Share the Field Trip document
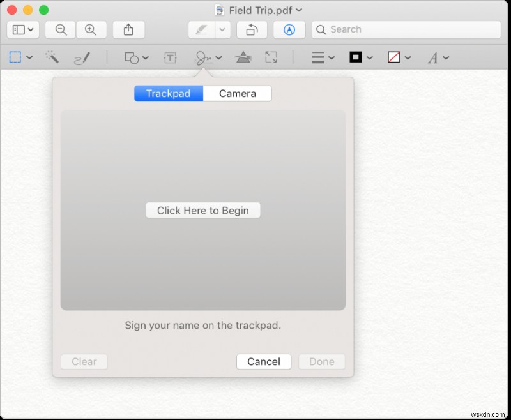The image size is (511, 420). click(x=128, y=29)
